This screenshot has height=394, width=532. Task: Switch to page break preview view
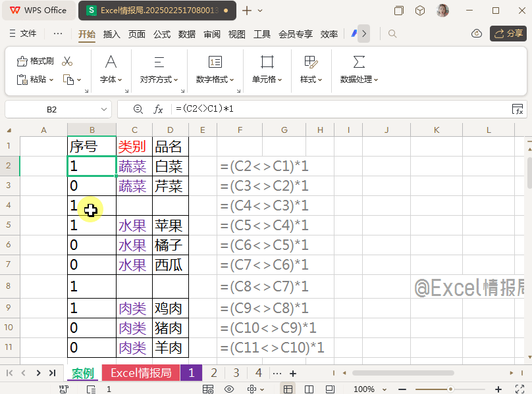(309, 389)
